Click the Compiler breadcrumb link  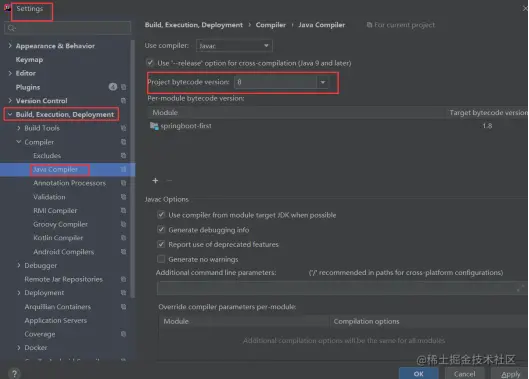coord(271,25)
